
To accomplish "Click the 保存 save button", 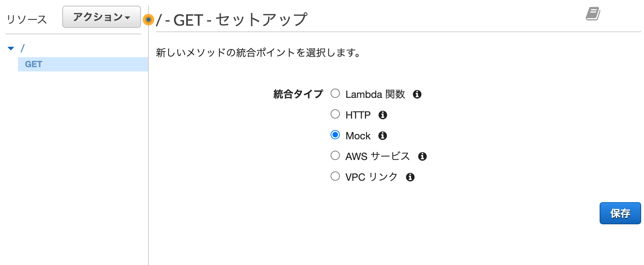I will [620, 214].
